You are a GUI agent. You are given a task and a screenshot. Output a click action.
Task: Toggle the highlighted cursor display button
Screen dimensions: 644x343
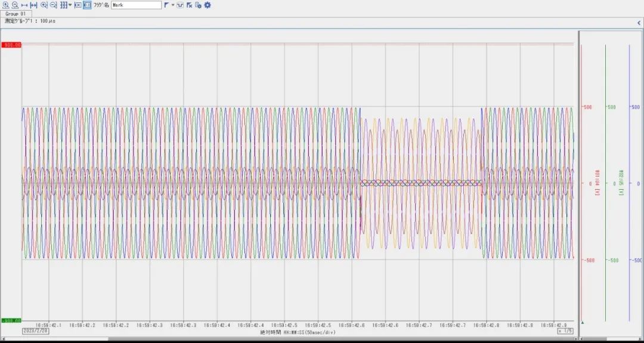point(87,5)
